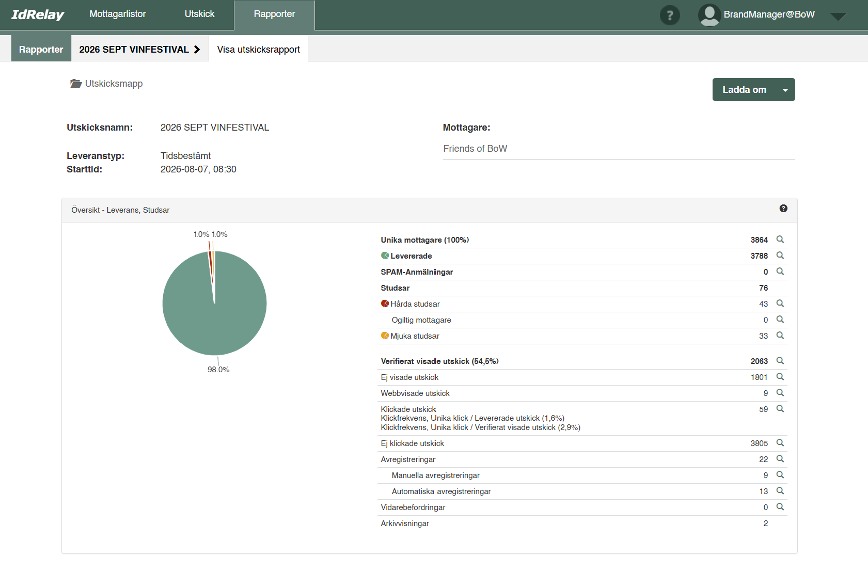Screen dimensions: 868x588
Task: Click the 98.0% pie chart label
Action: coord(218,370)
